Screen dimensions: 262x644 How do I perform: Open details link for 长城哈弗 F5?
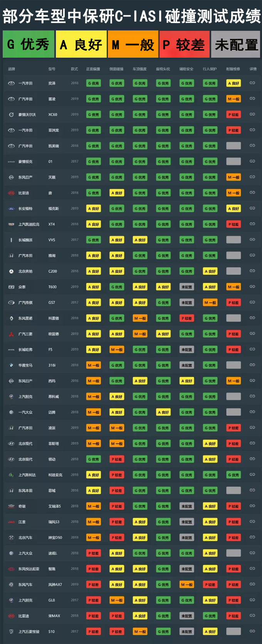[x=252, y=349]
